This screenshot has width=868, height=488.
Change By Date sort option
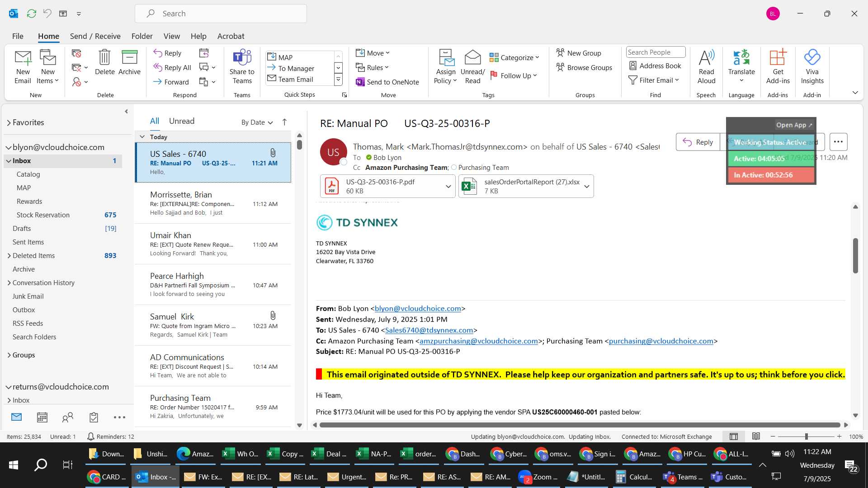pyautogui.click(x=257, y=122)
